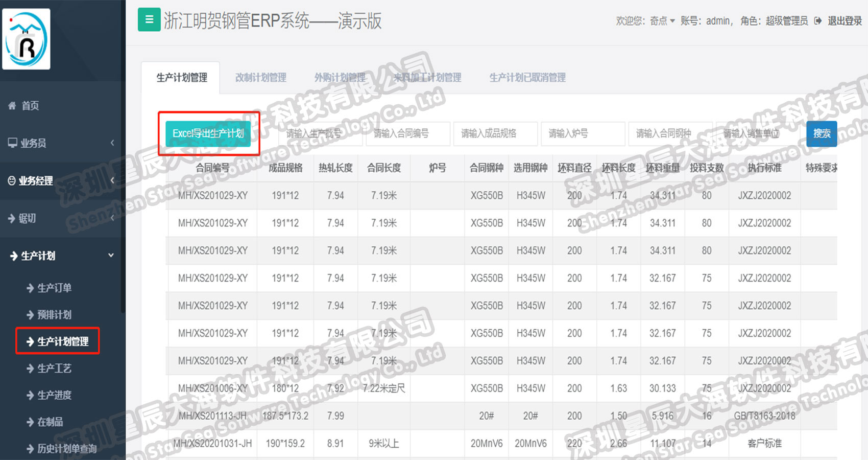Focus the 请输入合同编号 input field
Viewport: 868px width, 460px height.
pyautogui.click(x=408, y=134)
